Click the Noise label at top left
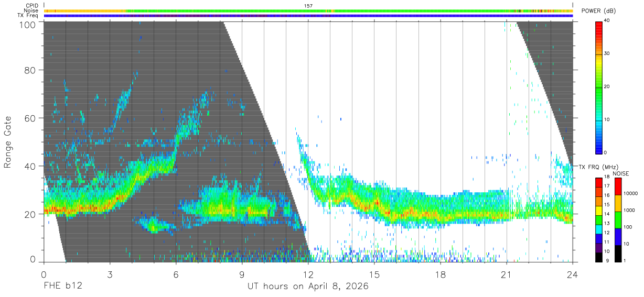 click(31, 10)
